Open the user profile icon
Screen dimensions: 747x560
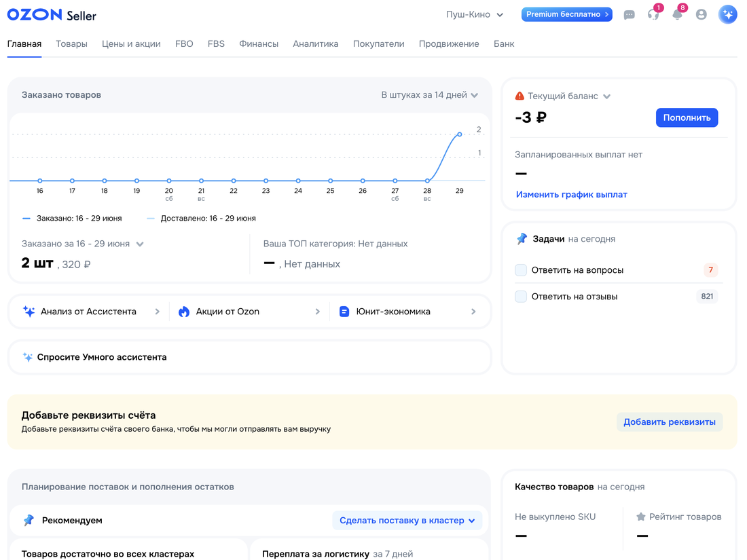[x=702, y=15]
